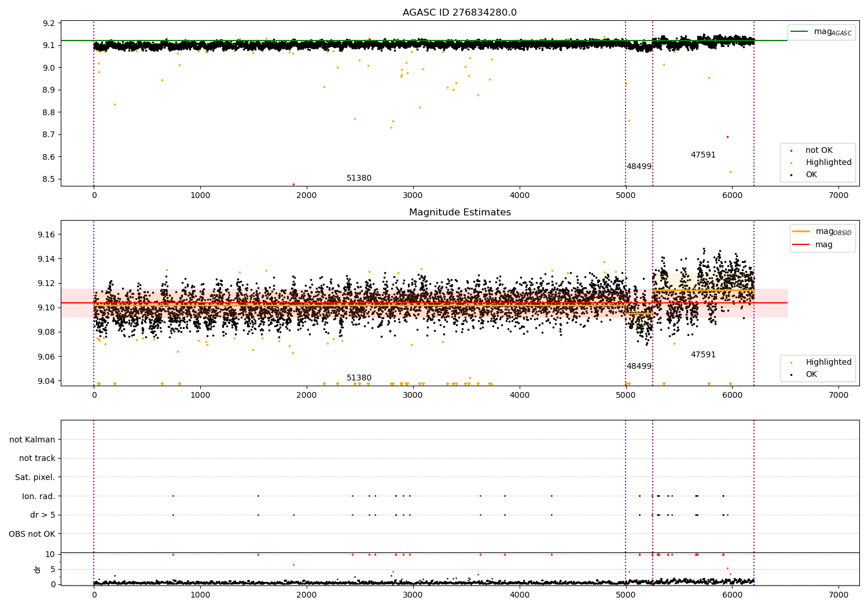Screen dimensions: 868x608
Task: Click the 9.10 tick label on middle plot
Action: coord(46,308)
